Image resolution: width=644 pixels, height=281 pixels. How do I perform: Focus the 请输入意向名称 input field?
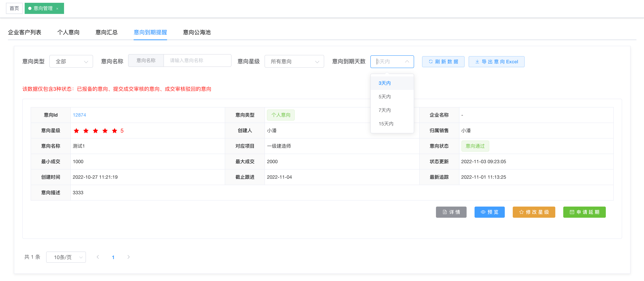tap(197, 60)
